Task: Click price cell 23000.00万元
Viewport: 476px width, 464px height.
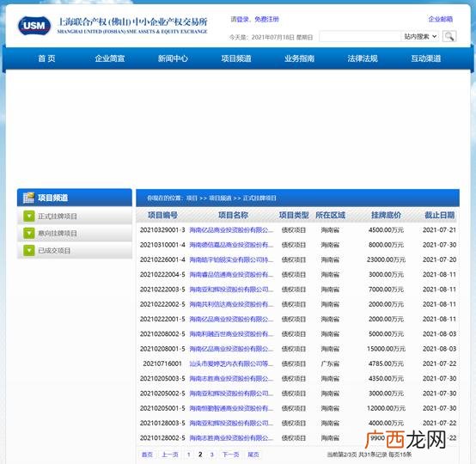Action: coord(386,259)
